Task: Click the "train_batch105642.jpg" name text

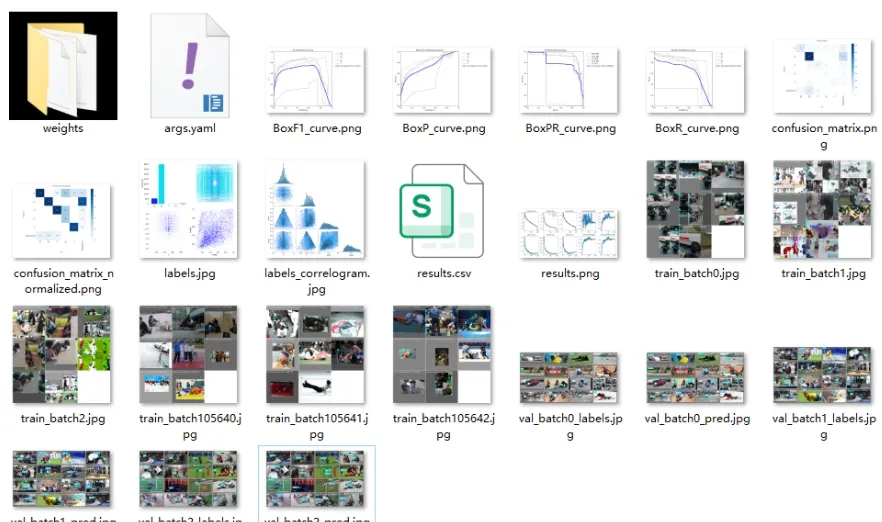Action: (444, 426)
